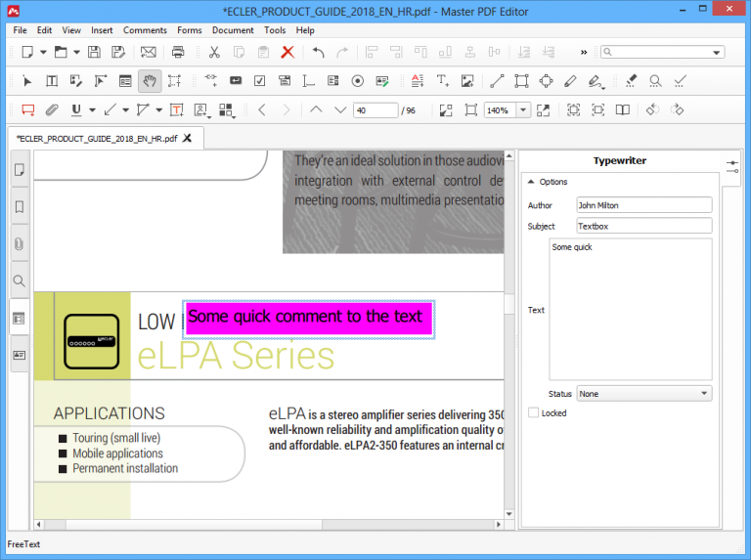This screenshot has height=560, width=751.
Task: Open the underline style dropdown arrow
Action: click(x=92, y=110)
